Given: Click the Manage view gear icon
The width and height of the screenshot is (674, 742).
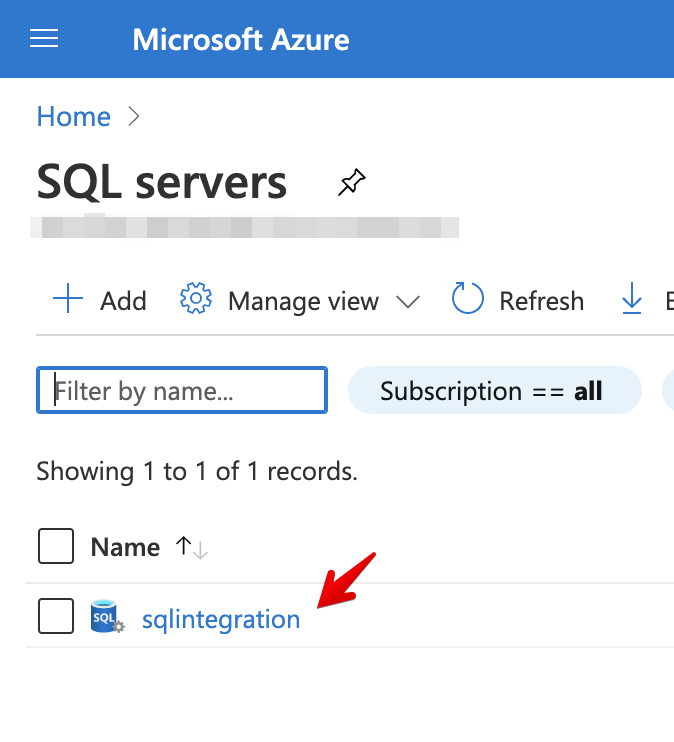Looking at the screenshot, I should coord(196,300).
